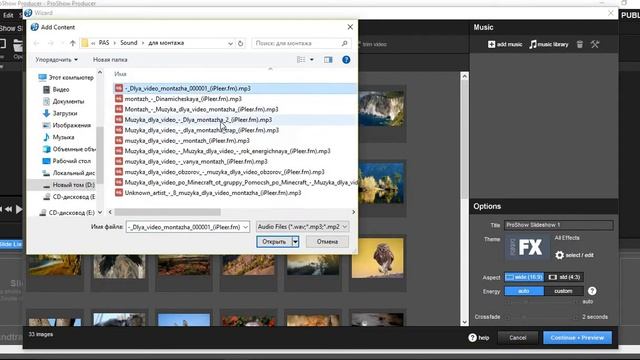Click the owl photo thumbnail
The image size is (640, 360).
378,258
